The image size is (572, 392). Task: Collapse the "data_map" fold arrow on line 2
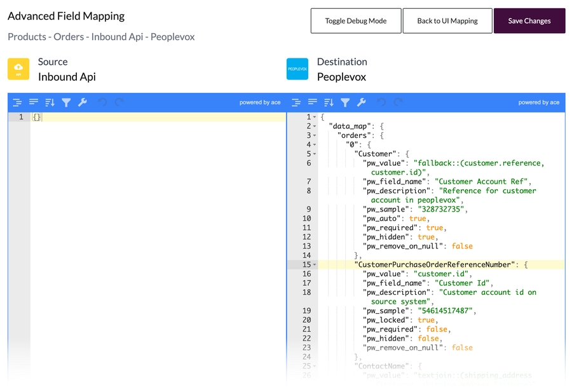[x=315, y=126]
